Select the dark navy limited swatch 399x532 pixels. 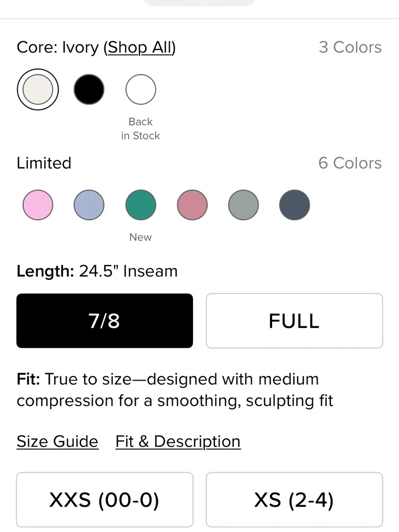coord(294,205)
